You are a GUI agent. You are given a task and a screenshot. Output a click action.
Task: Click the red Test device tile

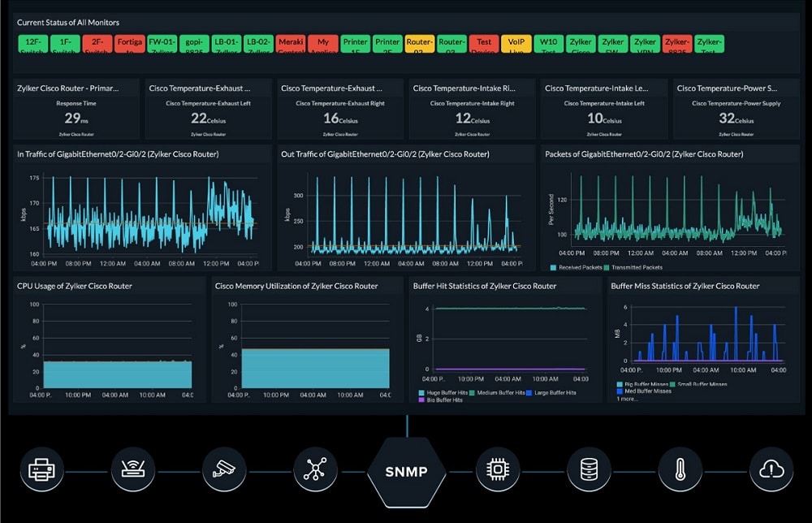(484, 44)
